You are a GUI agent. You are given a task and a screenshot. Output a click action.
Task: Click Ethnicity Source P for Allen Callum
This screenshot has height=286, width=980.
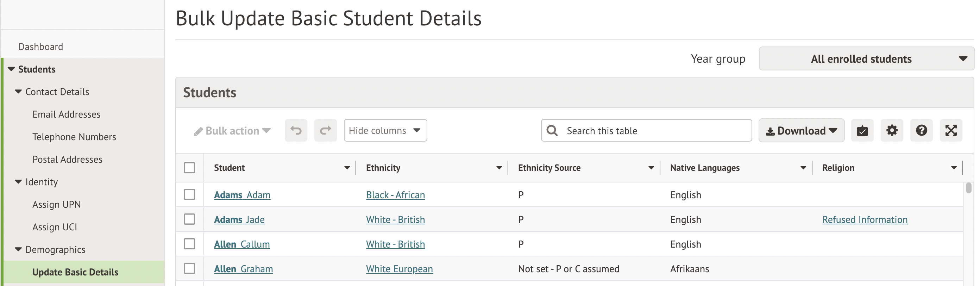pyautogui.click(x=521, y=244)
